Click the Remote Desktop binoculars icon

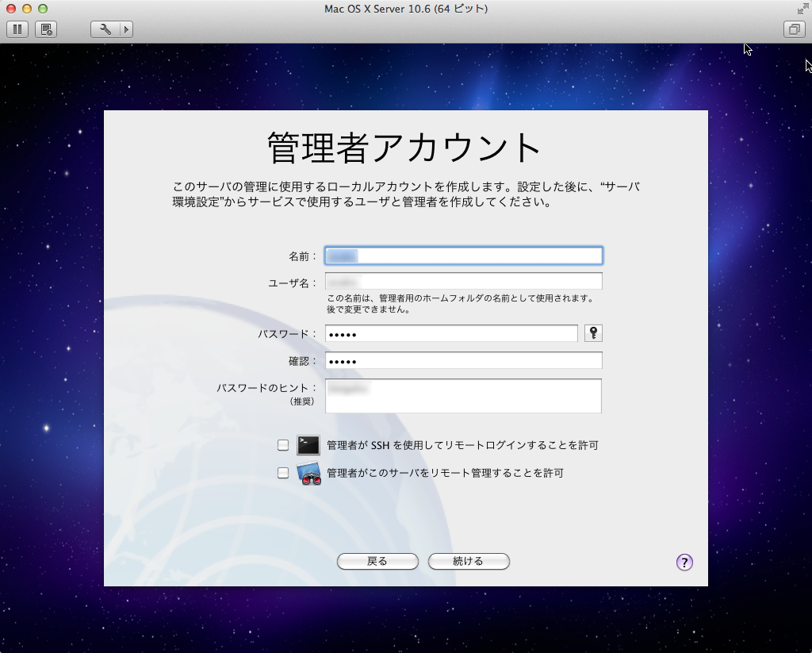[308, 473]
